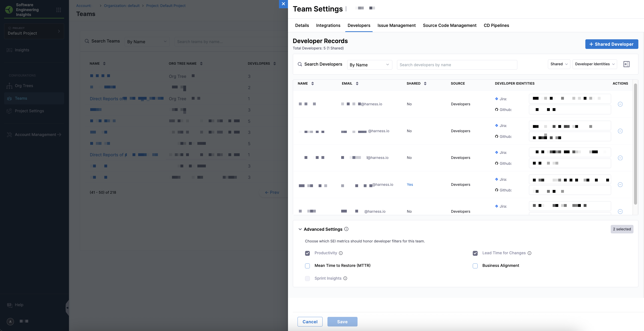Uncheck the Productivity checkbox

click(x=307, y=253)
